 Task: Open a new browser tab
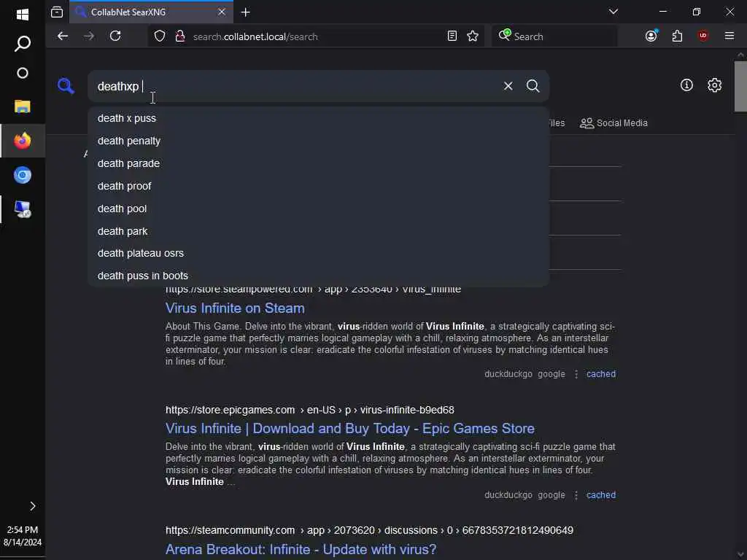tap(245, 12)
